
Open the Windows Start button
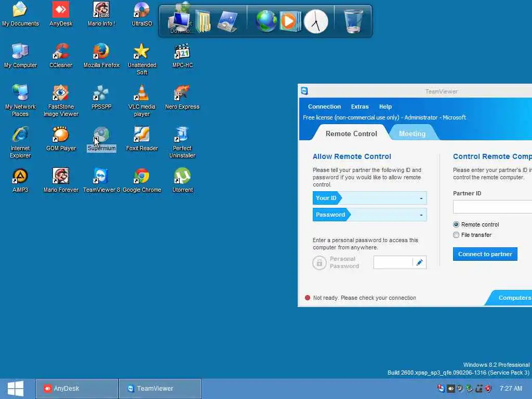click(x=16, y=389)
